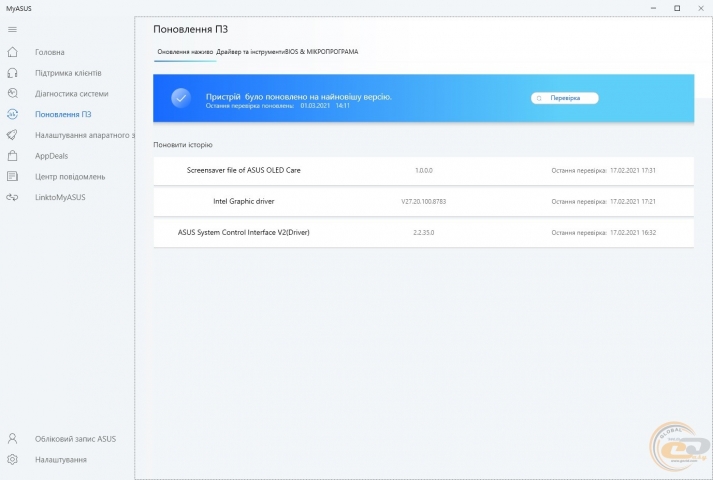
Task: Open LinktoMyASUS page
Action: point(60,197)
